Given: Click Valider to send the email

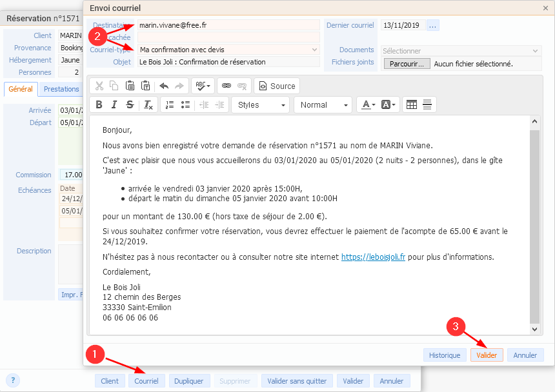Looking at the screenshot, I should point(487,355).
